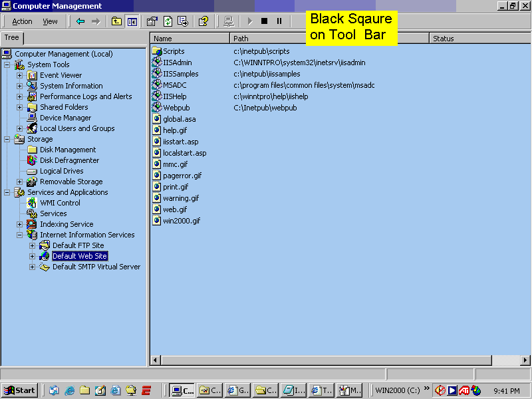This screenshot has height=399, width=532.
Task: Select the MSADC virtual directory icon
Action: point(157,85)
